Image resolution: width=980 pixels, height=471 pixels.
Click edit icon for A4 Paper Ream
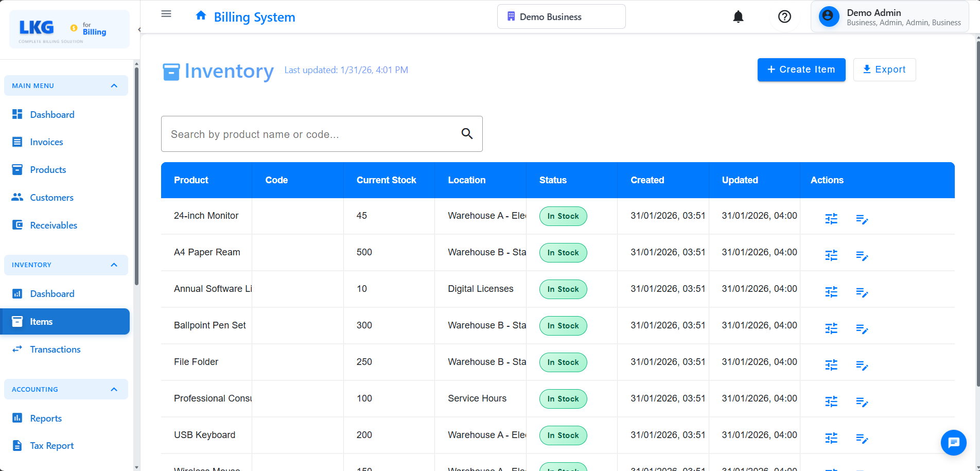(862, 256)
